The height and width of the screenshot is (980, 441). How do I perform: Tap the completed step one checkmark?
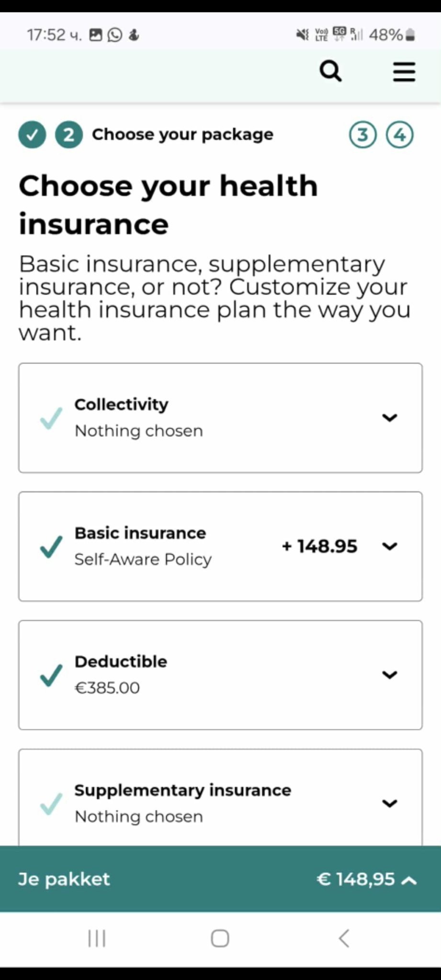pos(32,135)
